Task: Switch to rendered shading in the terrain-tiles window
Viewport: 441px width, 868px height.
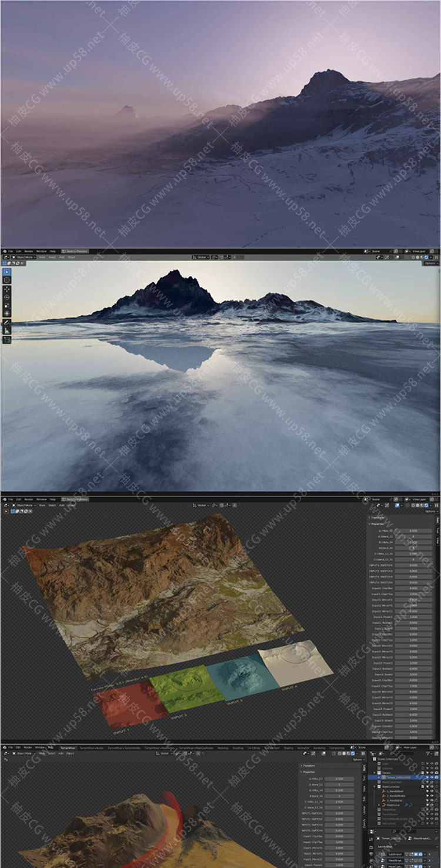Action: 426,505
